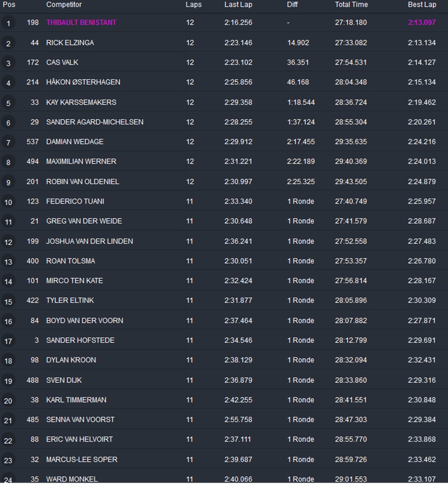Click the position 1 circle badge
Image resolution: width=448 pixels, height=484 pixels.
click(8, 23)
